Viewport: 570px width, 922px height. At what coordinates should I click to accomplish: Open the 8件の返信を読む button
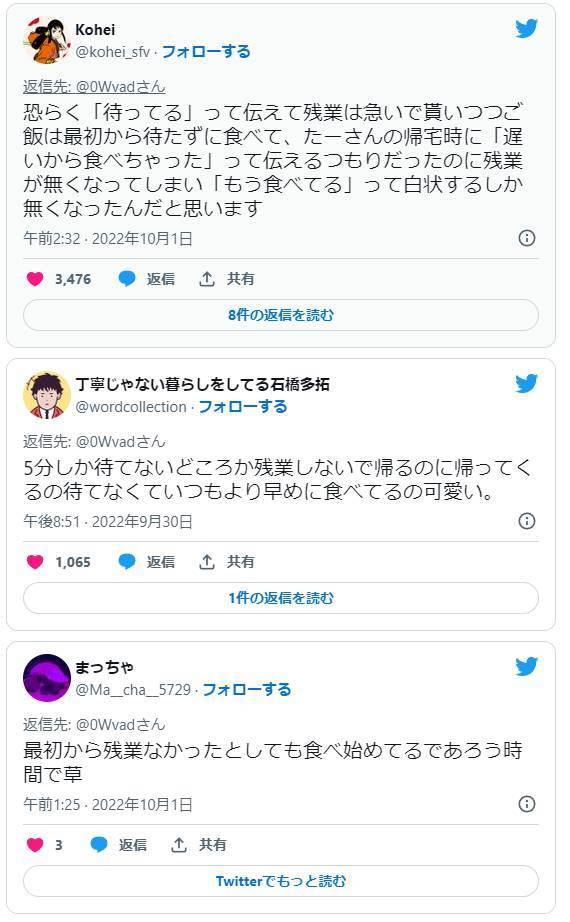tap(281, 315)
